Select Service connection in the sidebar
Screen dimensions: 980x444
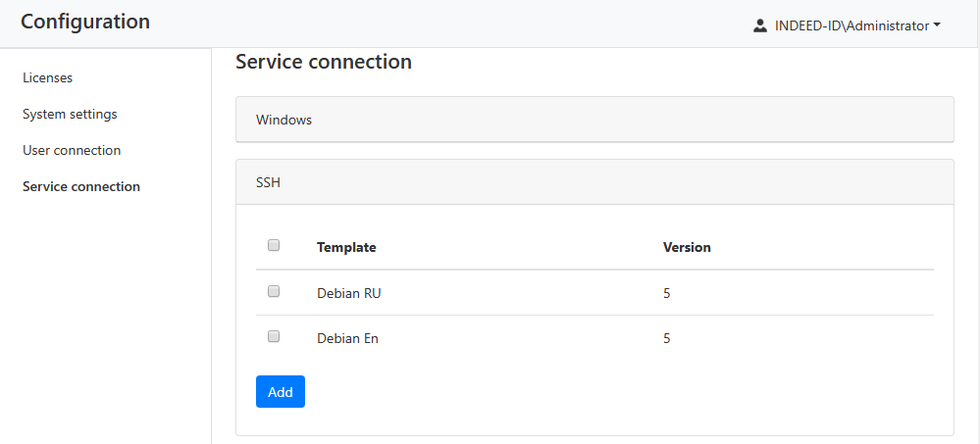(81, 186)
